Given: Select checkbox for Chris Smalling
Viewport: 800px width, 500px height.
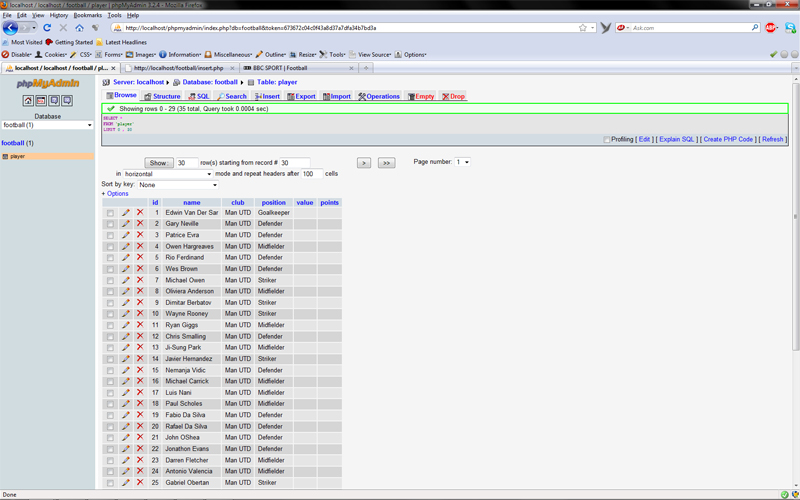Looking at the screenshot, I should 110,337.
